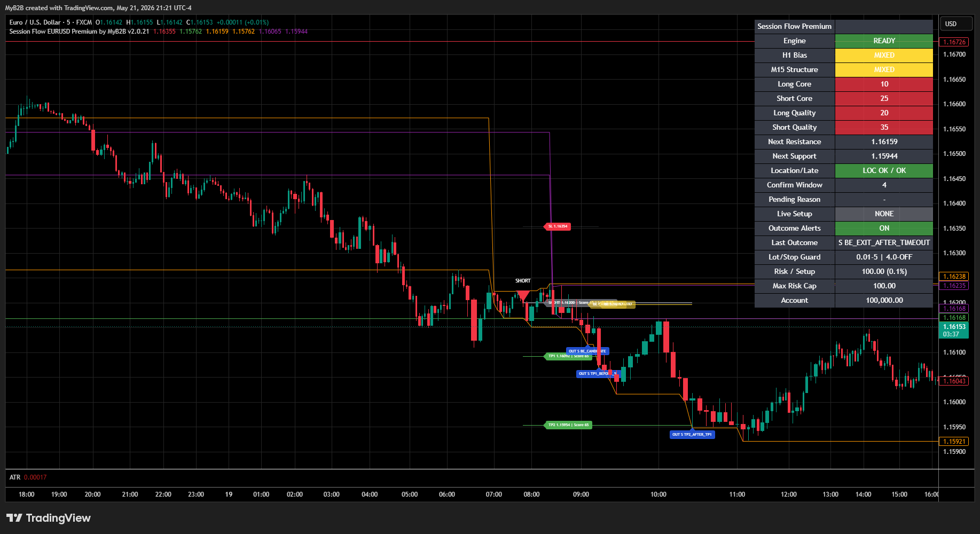Select the orange 1.16238 price axis label
Screen dimensions: 980x534
(x=954, y=277)
